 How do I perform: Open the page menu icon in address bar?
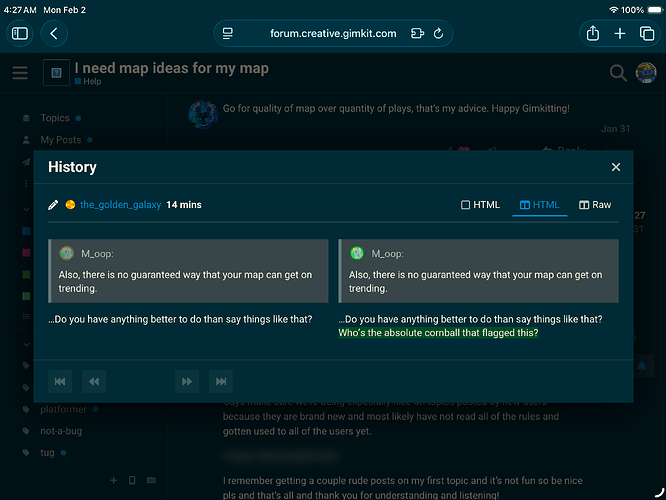[x=228, y=33]
